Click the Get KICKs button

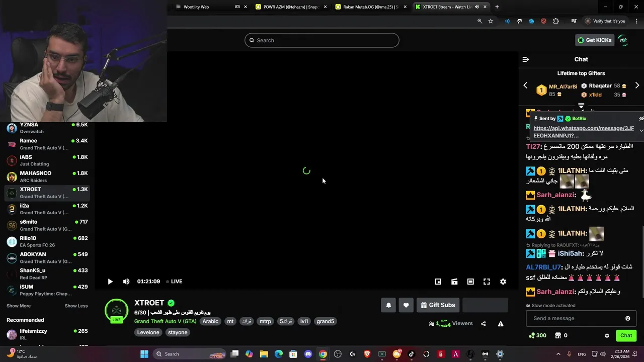(595, 40)
